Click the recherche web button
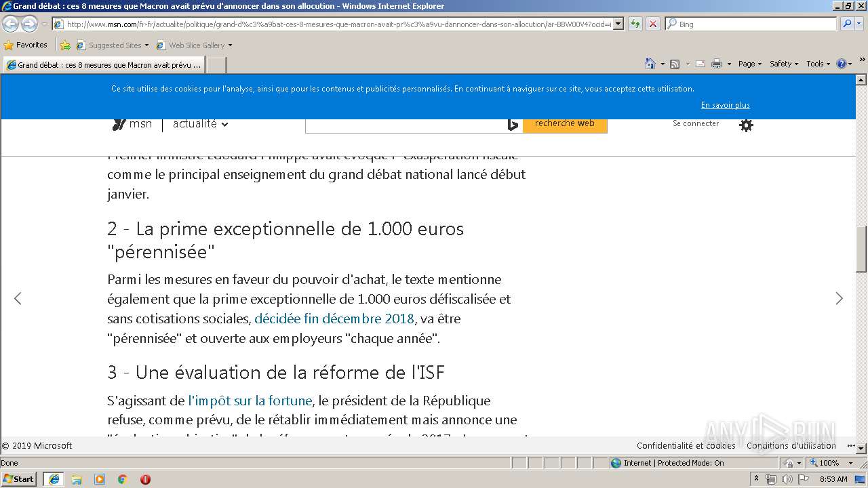Screen dimensions: 868x488 564,124
